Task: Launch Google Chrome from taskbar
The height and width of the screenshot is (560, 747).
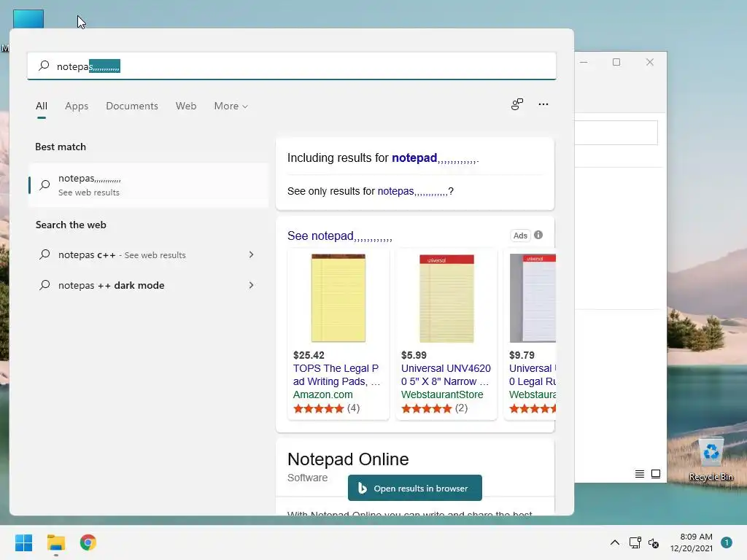Action: [88, 542]
